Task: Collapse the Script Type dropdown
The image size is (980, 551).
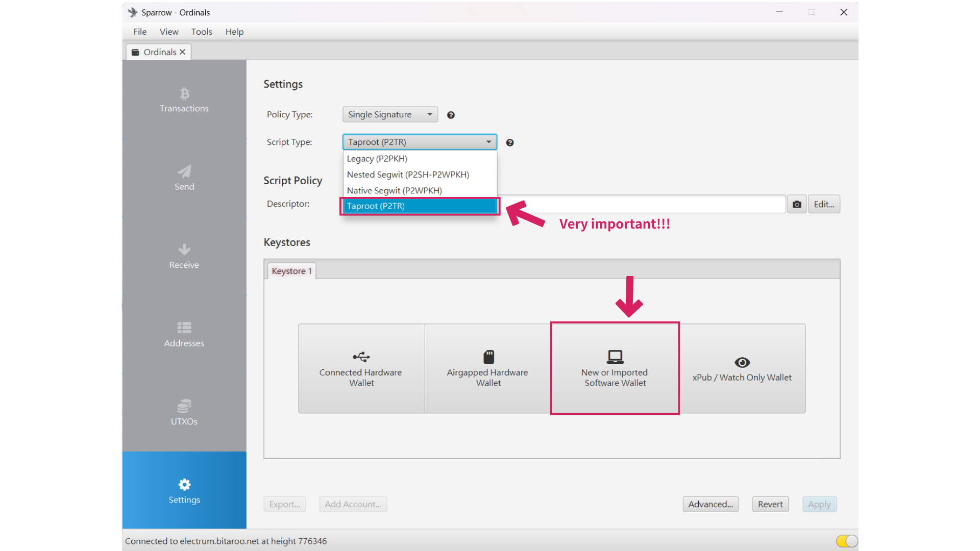Action: [420, 142]
